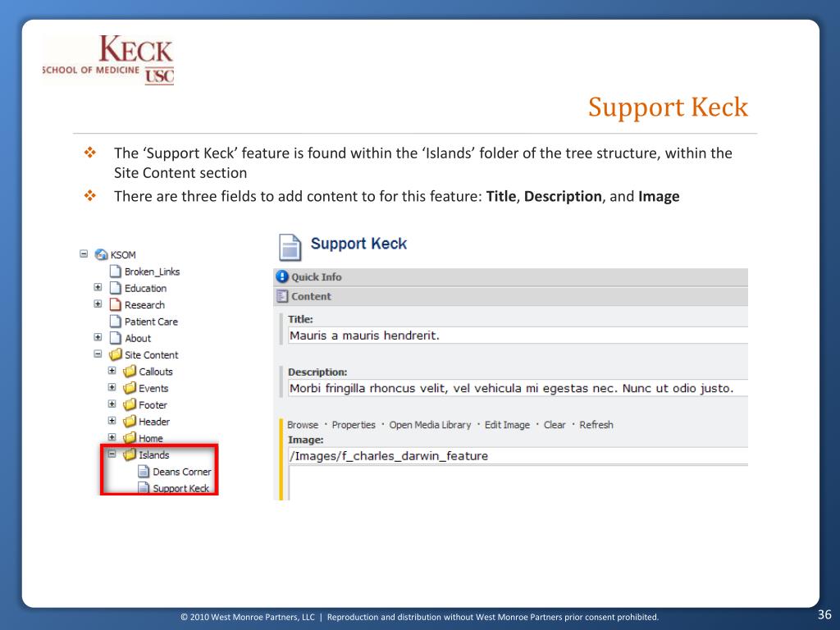This screenshot has width=840, height=630.
Task: Select KSOM in the tree
Action: 123,255
